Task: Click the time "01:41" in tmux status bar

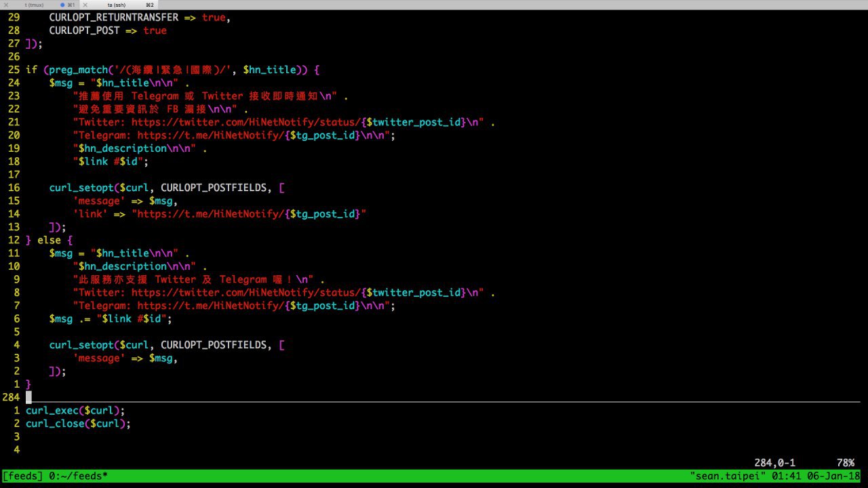Action: point(786,476)
